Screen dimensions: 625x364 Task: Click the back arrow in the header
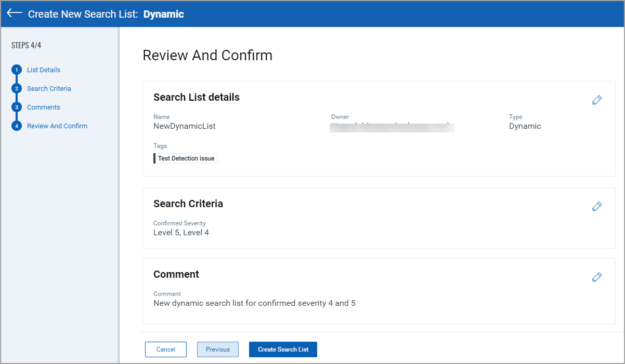click(x=14, y=14)
